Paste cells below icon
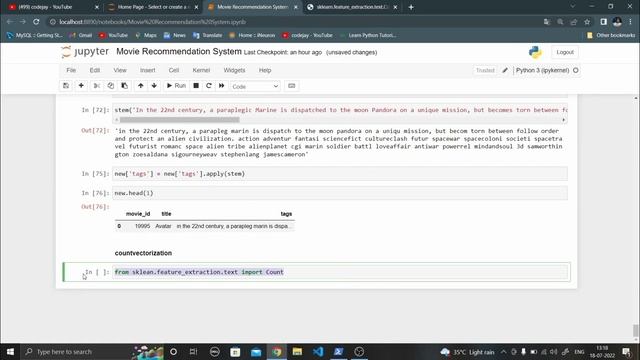This screenshot has height=360, width=640. click(124, 86)
